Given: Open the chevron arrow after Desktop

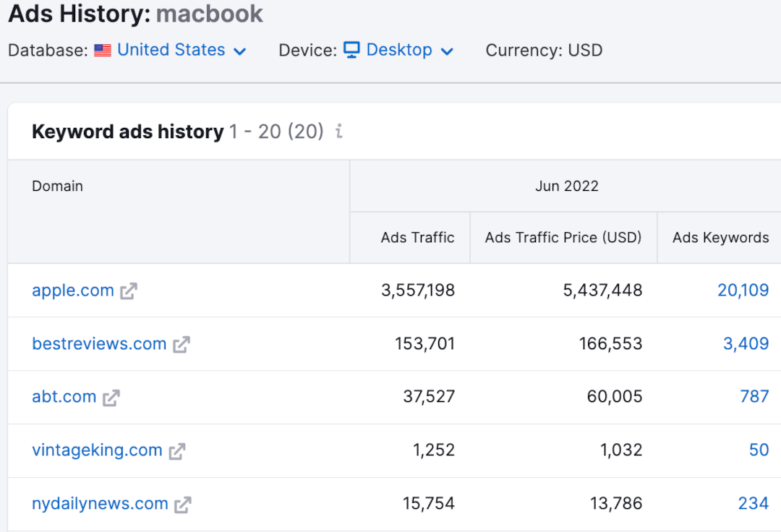Looking at the screenshot, I should (x=447, y=51).
